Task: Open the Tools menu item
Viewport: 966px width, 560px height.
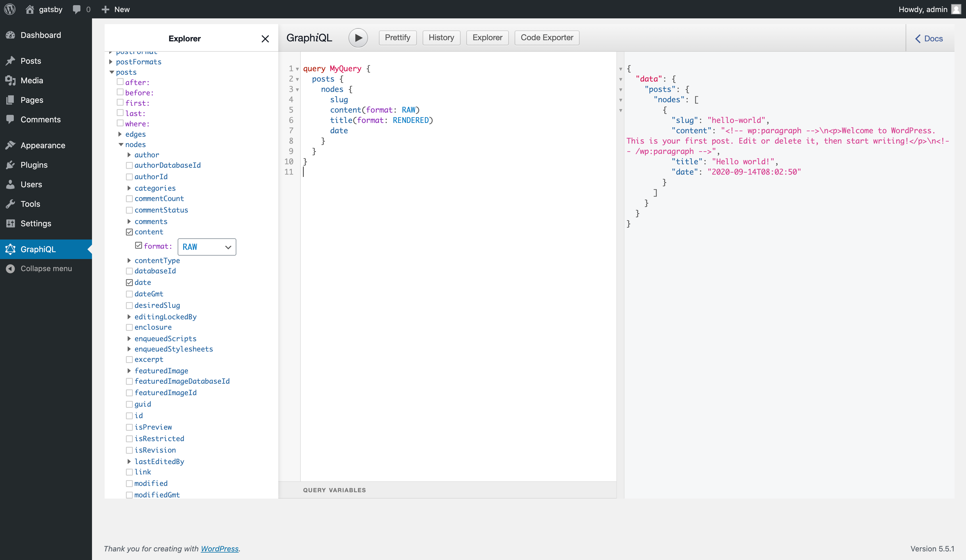Action: 30,204
